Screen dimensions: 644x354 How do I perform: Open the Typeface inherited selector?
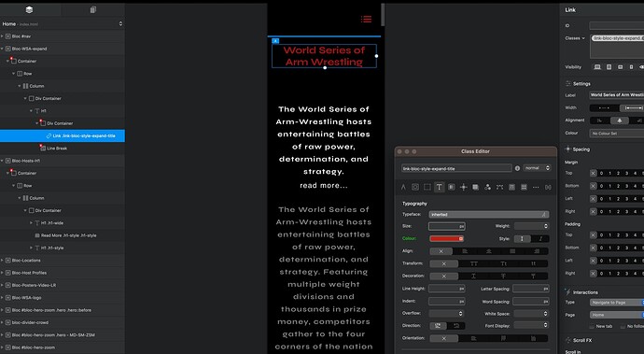[489, 214]
